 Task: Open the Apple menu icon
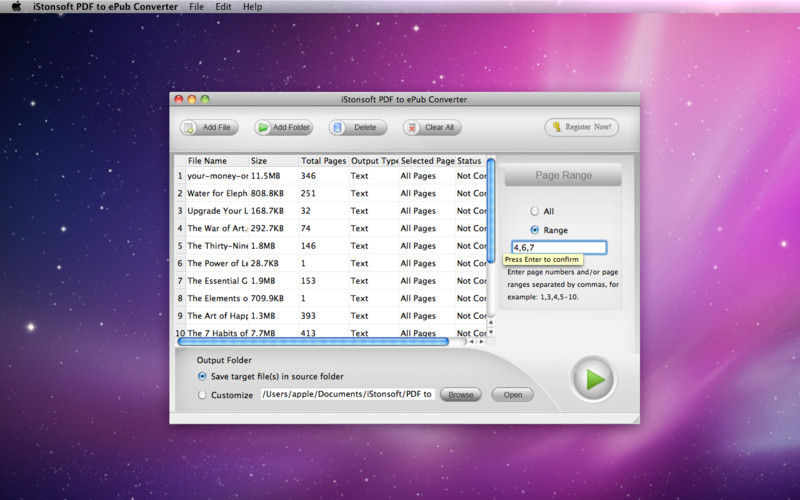(16, 7)
